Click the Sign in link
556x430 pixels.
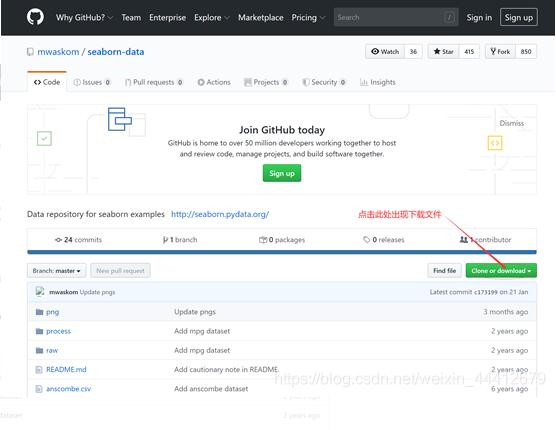click(x=479, y=17)
